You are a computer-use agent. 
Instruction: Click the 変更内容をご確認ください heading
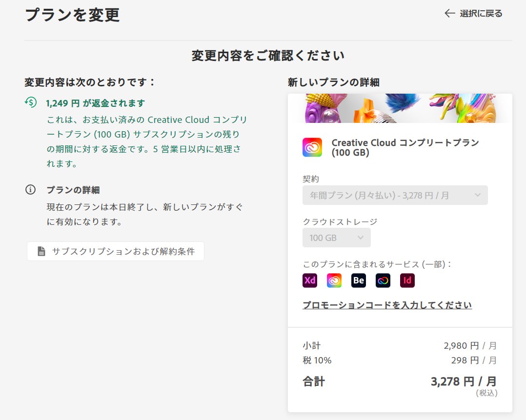click(x=268, y=55)
